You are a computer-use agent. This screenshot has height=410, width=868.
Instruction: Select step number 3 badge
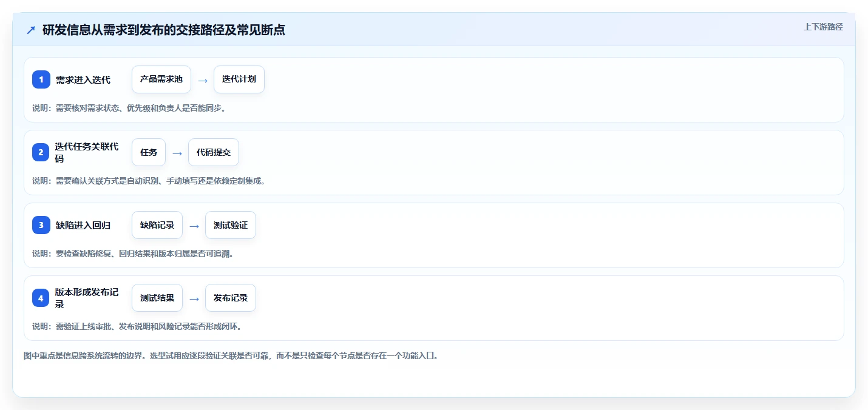[x=41, y=225]
